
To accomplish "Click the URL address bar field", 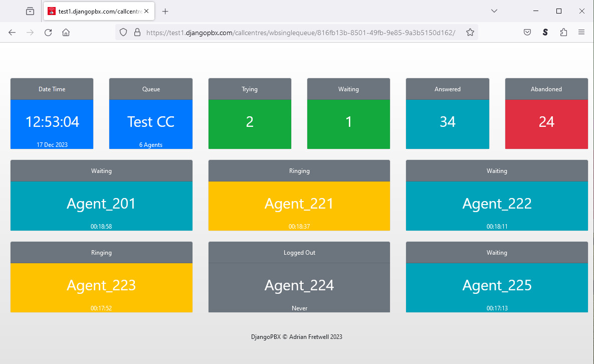I will [301, 32].
